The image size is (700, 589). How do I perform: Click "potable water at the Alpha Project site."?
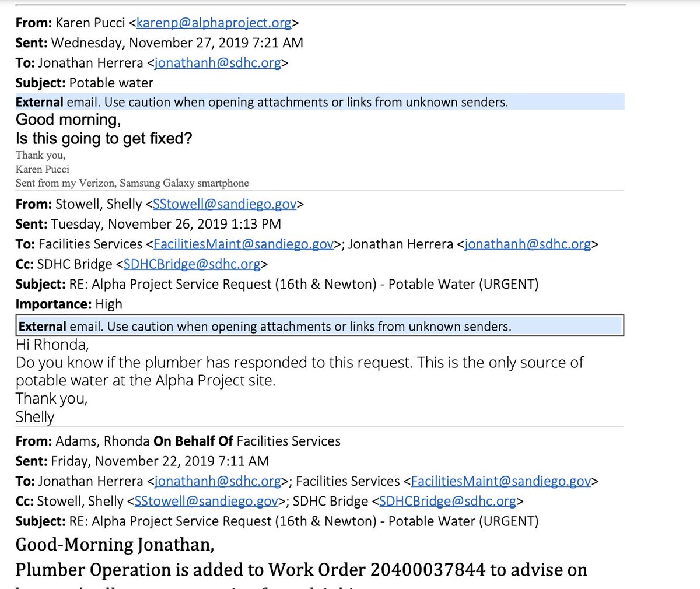146,381
